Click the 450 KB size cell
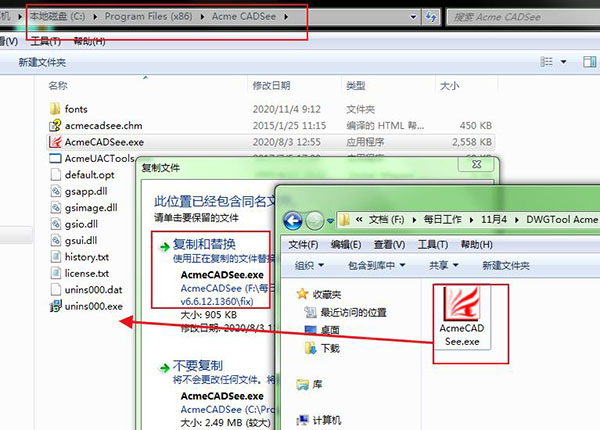600x430 pixels. pyautogui.click(x=476, y=125)
